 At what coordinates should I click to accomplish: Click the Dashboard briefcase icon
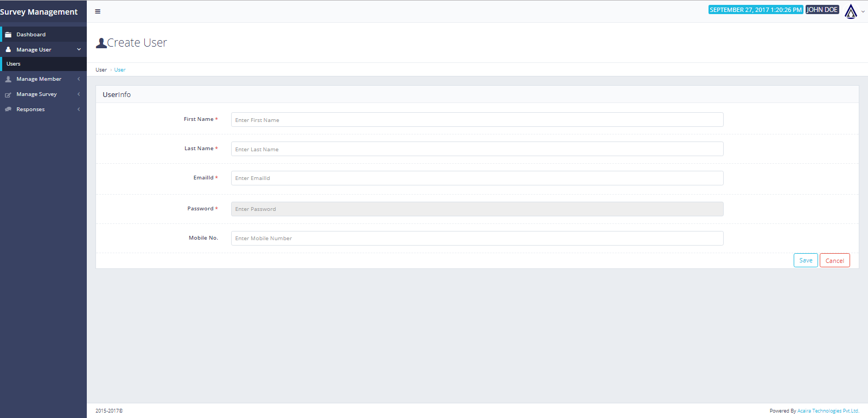[8, 35]
